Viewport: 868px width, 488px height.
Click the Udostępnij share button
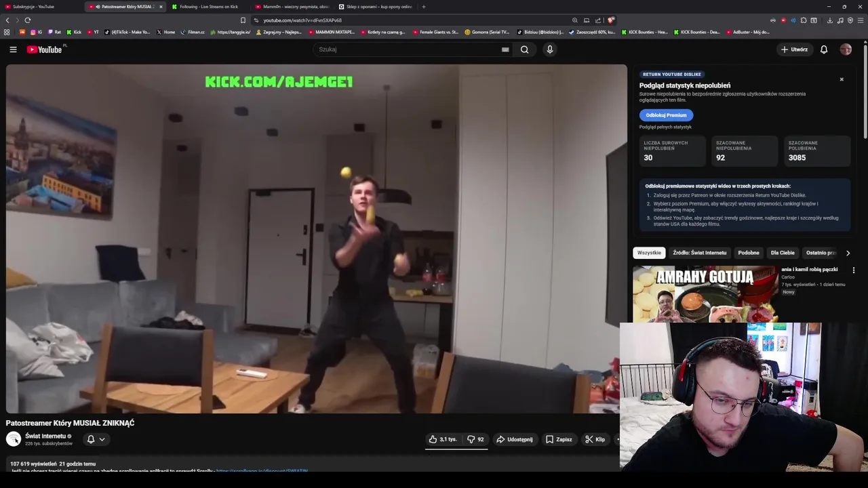(x=515, y=439)
